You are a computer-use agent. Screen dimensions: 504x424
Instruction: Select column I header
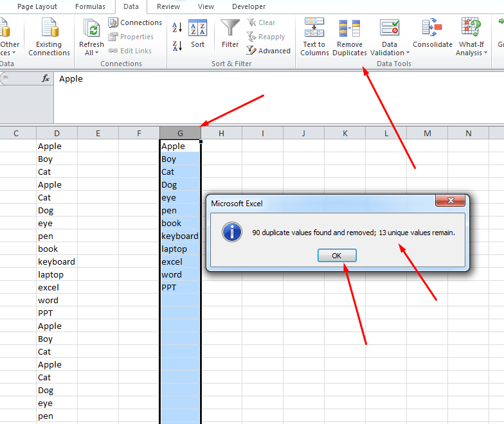click(262, 133)
